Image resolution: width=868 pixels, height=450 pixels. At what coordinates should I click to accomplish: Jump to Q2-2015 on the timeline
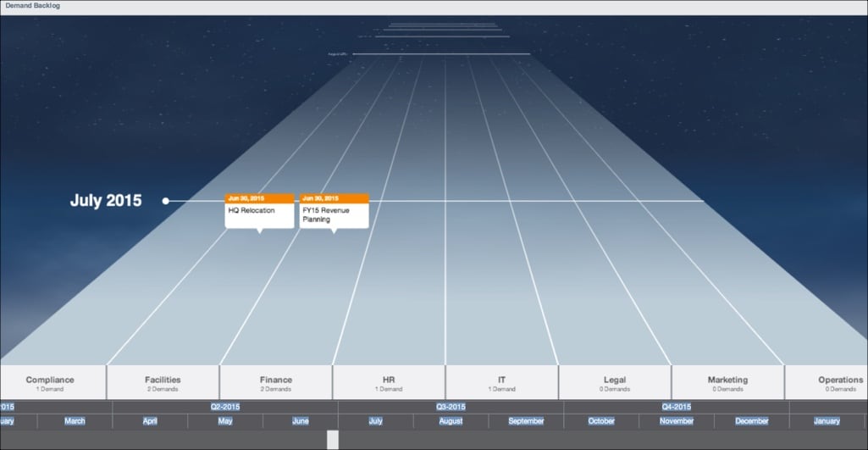click(x=225, y=407)
